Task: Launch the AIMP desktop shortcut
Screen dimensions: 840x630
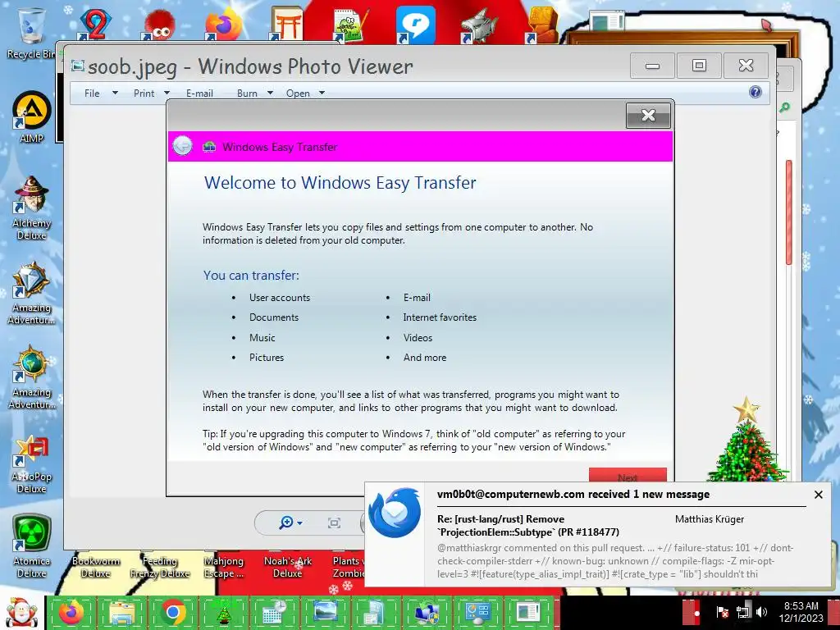Action: pos(32,116)
